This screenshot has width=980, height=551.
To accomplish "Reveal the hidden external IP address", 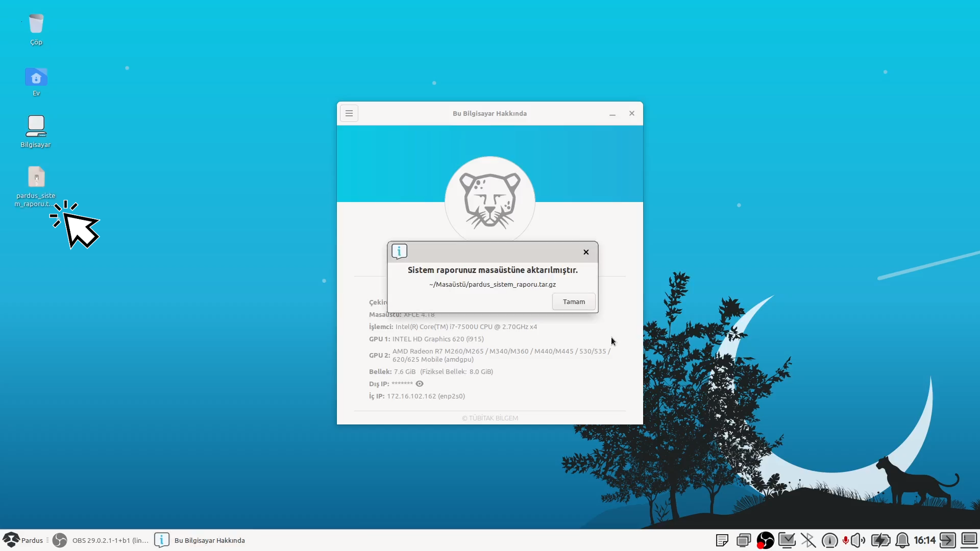I will point(420,384).
